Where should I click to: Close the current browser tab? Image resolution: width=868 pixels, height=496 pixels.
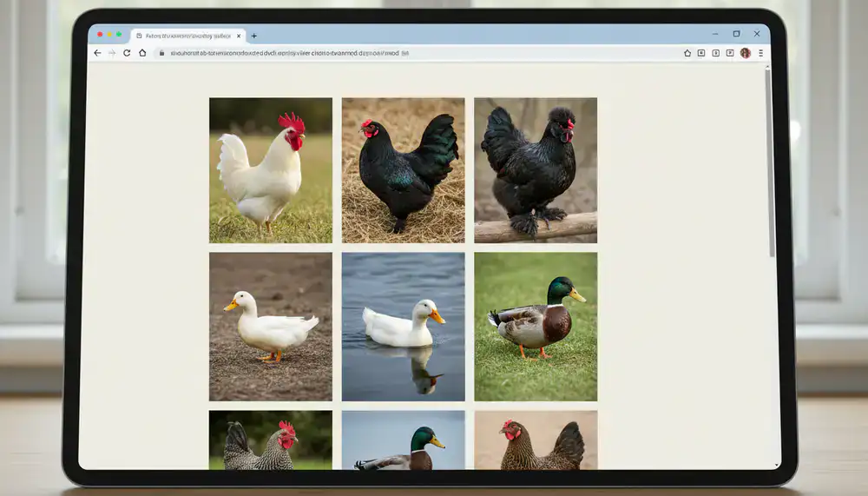239,36
